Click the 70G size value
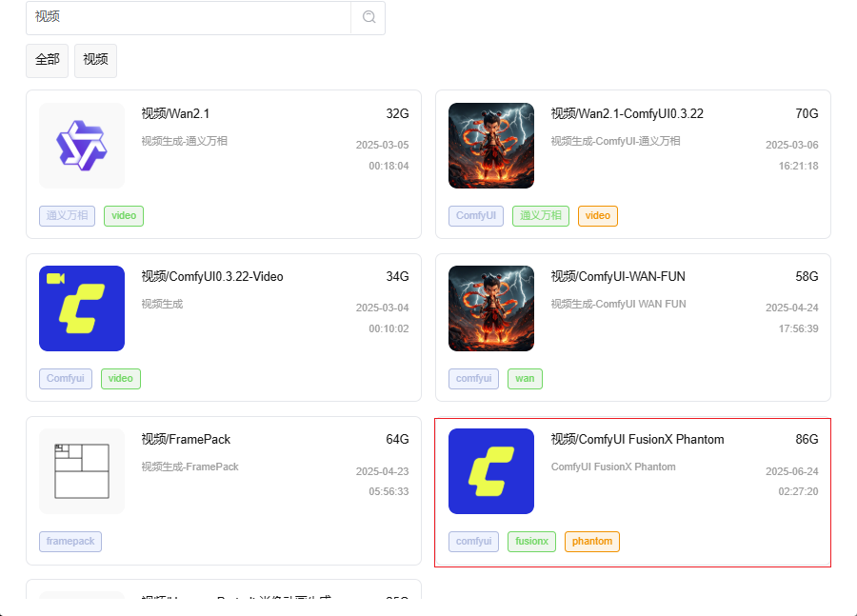This screenshot has height=616, width=857. 807,113
